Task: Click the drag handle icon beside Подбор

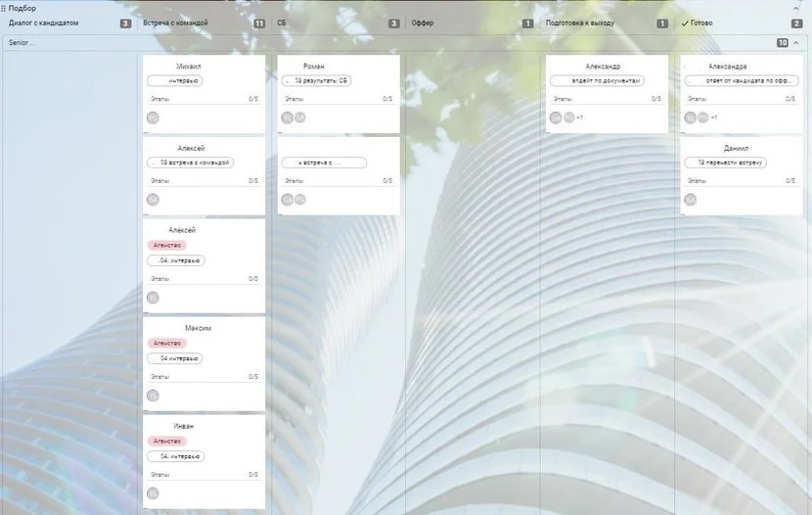Action: 4,8
